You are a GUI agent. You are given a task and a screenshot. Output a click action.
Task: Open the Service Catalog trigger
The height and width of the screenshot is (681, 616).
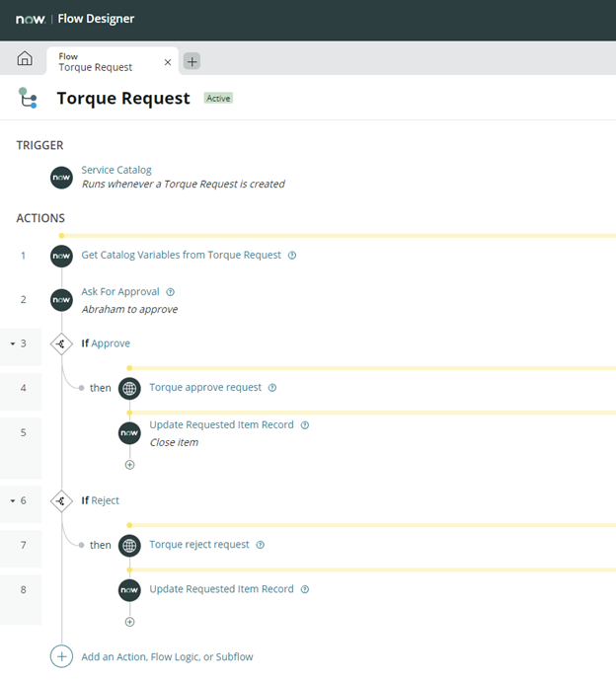[116, 170]
